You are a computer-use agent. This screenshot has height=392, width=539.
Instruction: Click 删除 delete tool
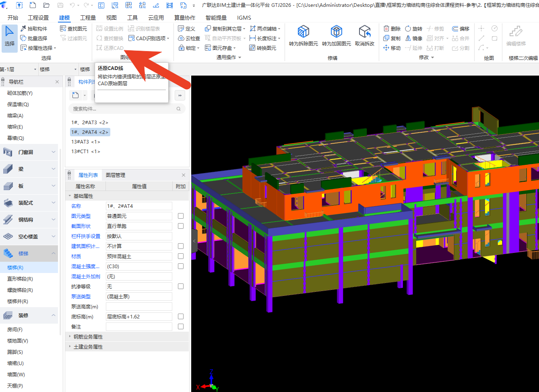pos(392,29)
